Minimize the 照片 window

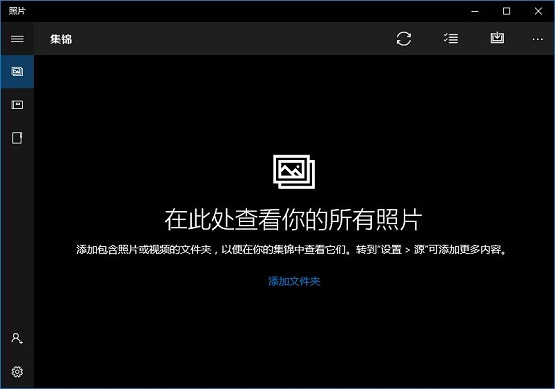(475, 11)
